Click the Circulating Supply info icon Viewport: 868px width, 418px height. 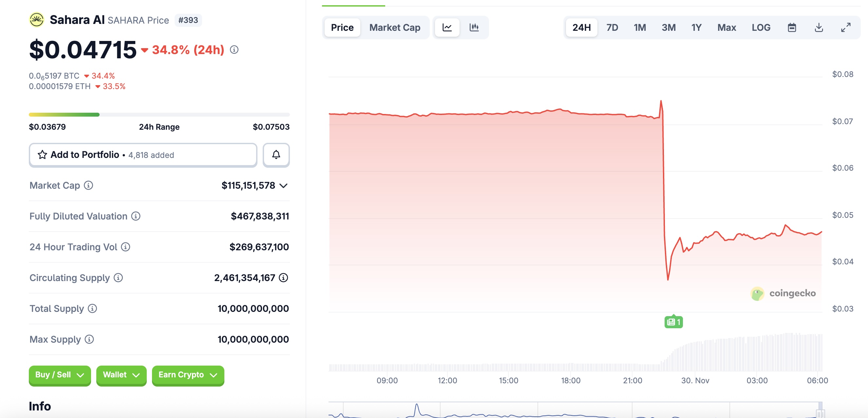coord(118,278)
